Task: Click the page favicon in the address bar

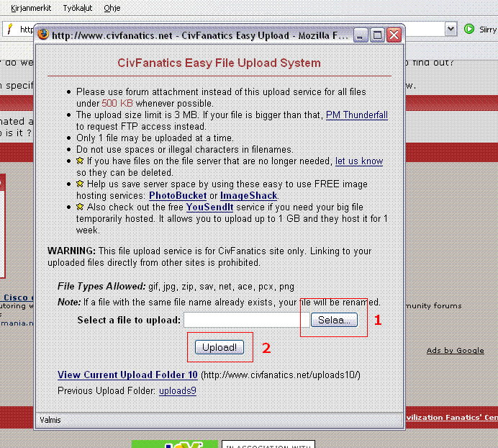Action: (10, 29)
